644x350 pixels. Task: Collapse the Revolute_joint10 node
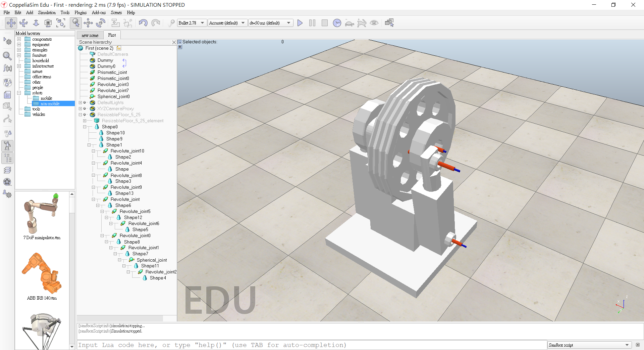(x=93, y=151)
